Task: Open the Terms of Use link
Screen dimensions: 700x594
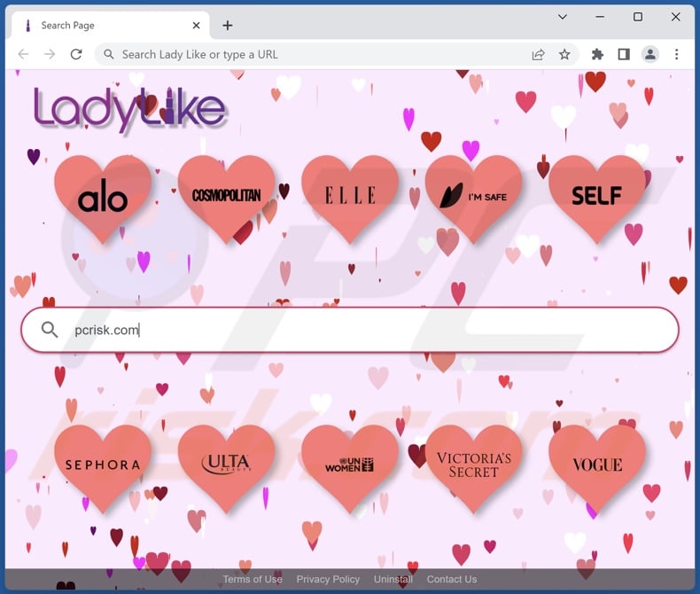Action: coord(253,579)
